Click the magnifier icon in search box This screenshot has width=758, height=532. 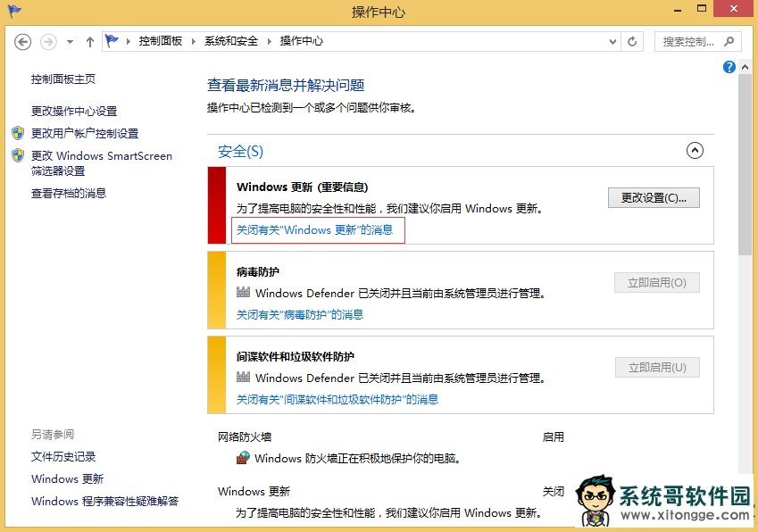[x=729, y=41]
